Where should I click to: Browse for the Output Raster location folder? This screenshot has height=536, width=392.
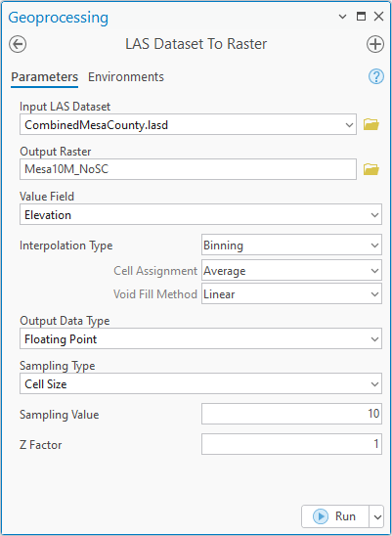[371, 169]
